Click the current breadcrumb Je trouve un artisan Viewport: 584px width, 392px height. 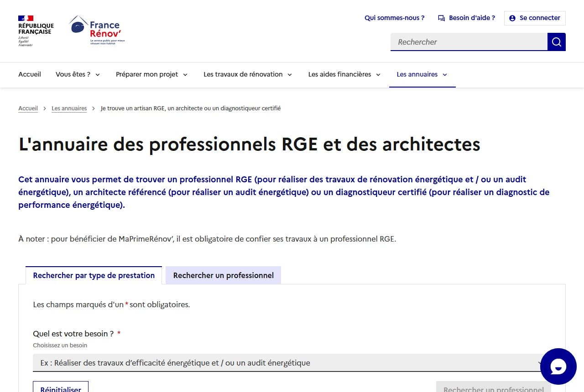[x=191, y=108]
